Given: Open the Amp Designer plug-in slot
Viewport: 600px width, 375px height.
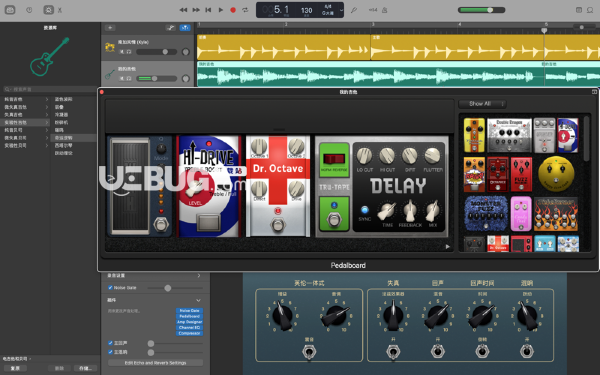Looking at the screenshot, I should 189,322.
